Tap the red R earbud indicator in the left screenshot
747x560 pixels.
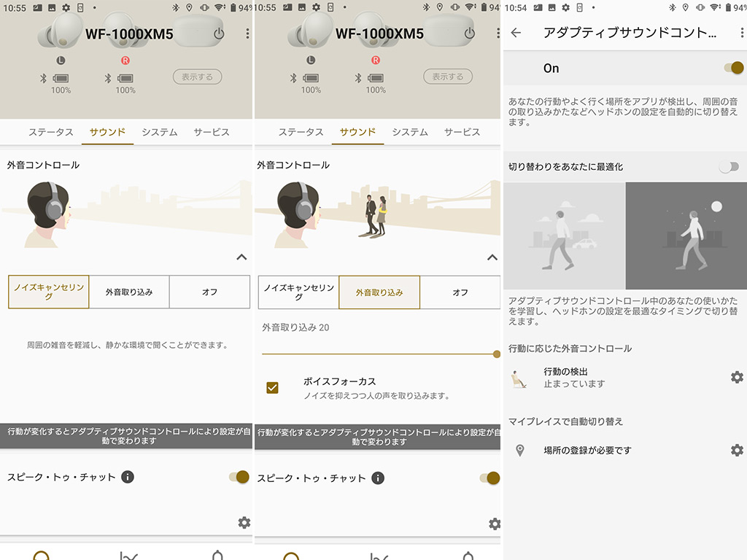[x=125, y=61]
